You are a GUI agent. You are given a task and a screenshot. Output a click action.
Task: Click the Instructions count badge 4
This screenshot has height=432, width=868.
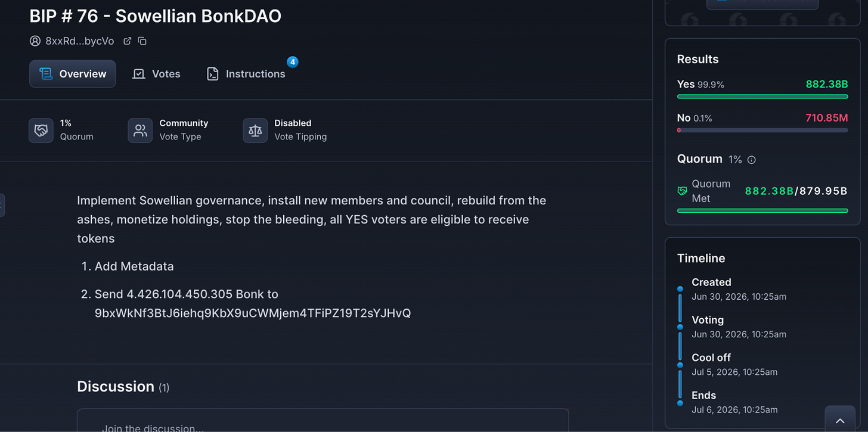click(292, 62)
